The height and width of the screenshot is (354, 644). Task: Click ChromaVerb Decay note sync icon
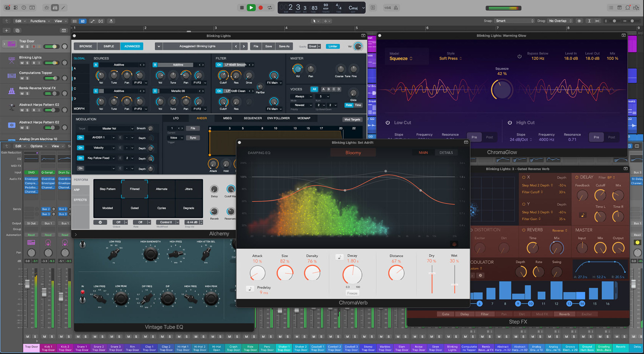(x=339, y=257)
